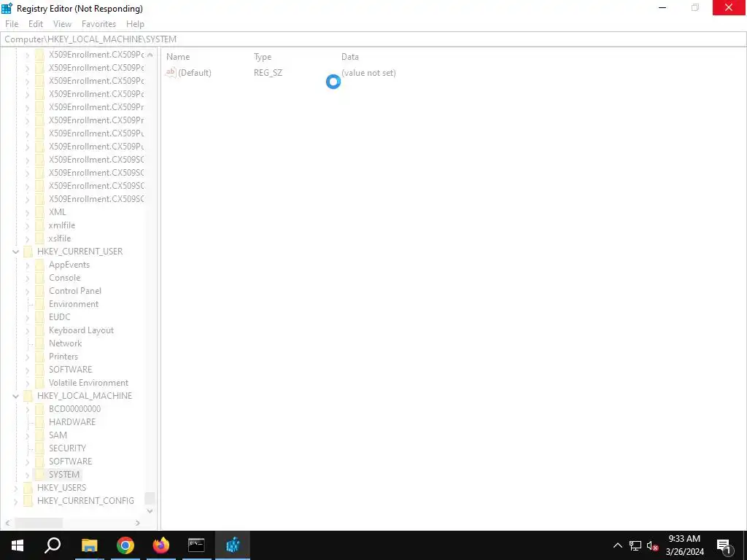This screenshot has width=747, height=560.
Task: Click the HKEY_CURRENT_USER hive folder icon
Action: click(28, 252)
